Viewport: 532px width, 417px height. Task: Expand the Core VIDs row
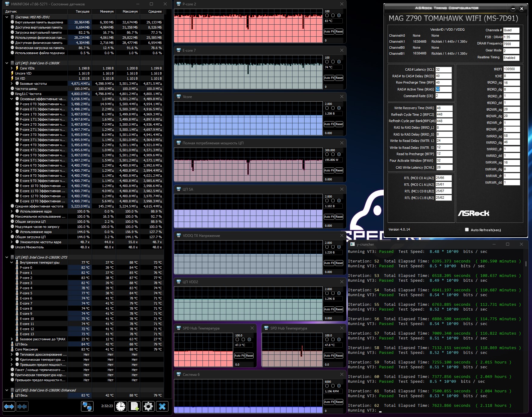coord(12,68)
